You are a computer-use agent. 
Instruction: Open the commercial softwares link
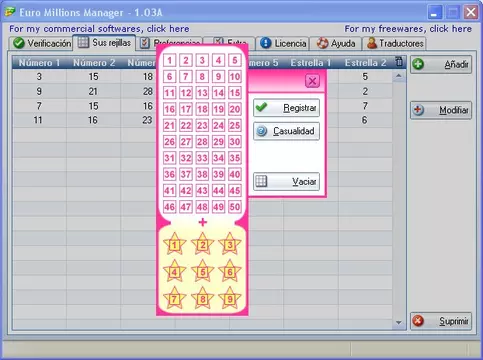coord(99,29)
